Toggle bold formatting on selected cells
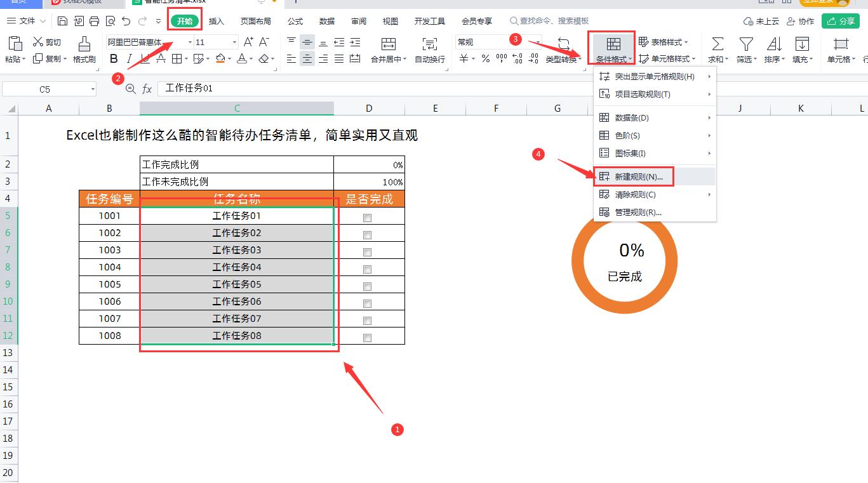 [x=114, y=57]
